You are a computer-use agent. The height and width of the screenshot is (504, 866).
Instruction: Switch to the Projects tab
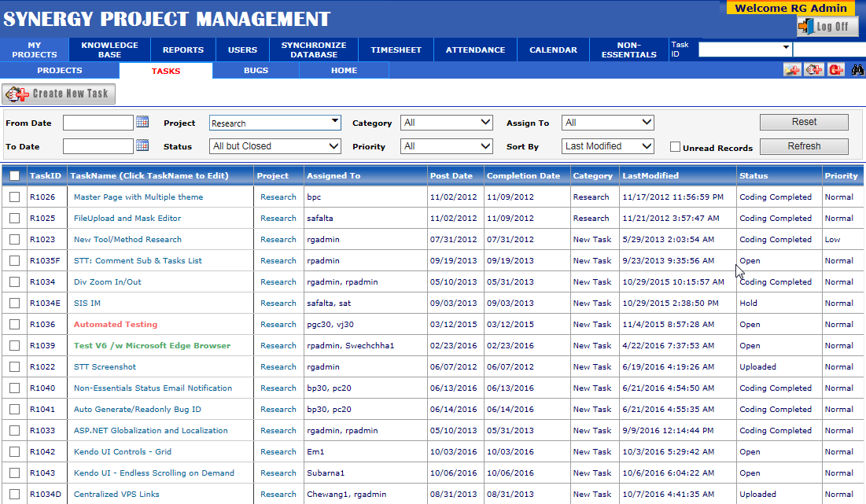pyautogui.click(x=60, y=71)
